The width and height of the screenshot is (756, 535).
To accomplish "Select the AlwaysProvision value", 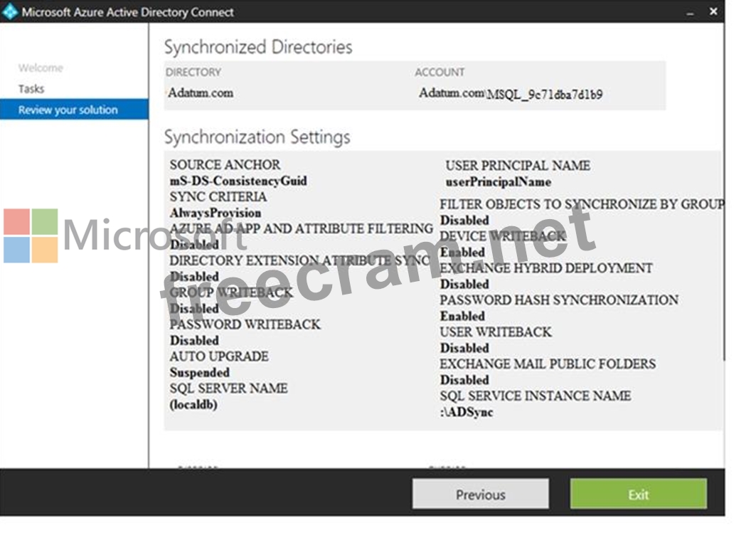I will (215, 213).
